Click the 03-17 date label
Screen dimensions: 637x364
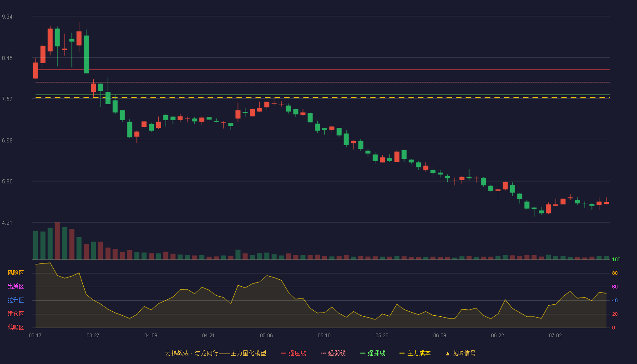[35, 335]
